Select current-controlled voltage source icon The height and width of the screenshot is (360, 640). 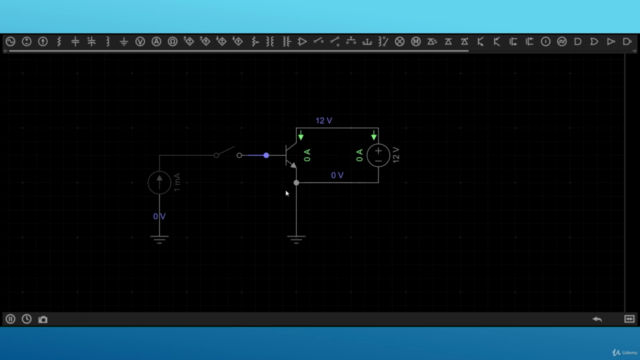[x=221, y=42]
